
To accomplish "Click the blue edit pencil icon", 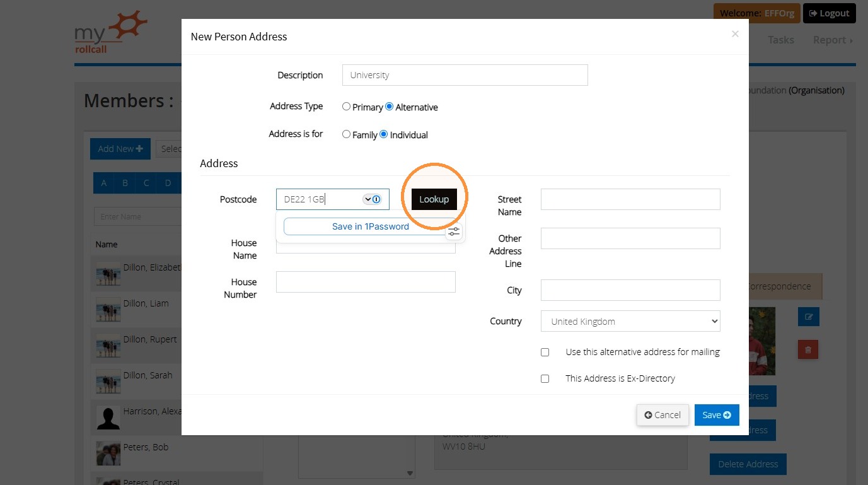I will pos(809,317).
